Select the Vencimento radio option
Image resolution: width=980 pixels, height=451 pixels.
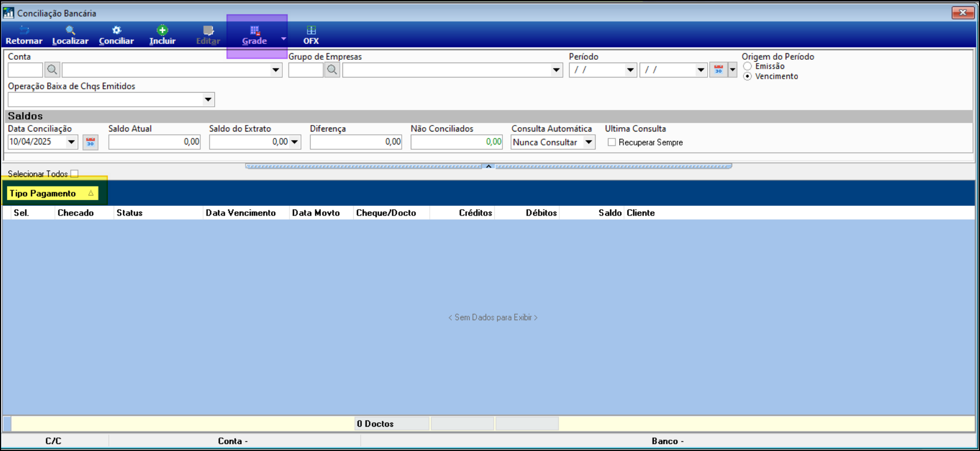tap(747, 77)
